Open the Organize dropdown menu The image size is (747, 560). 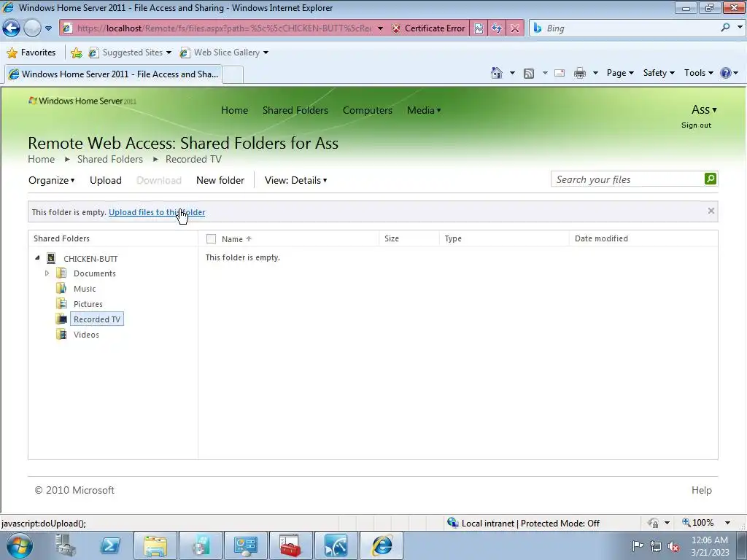(52, 180)
